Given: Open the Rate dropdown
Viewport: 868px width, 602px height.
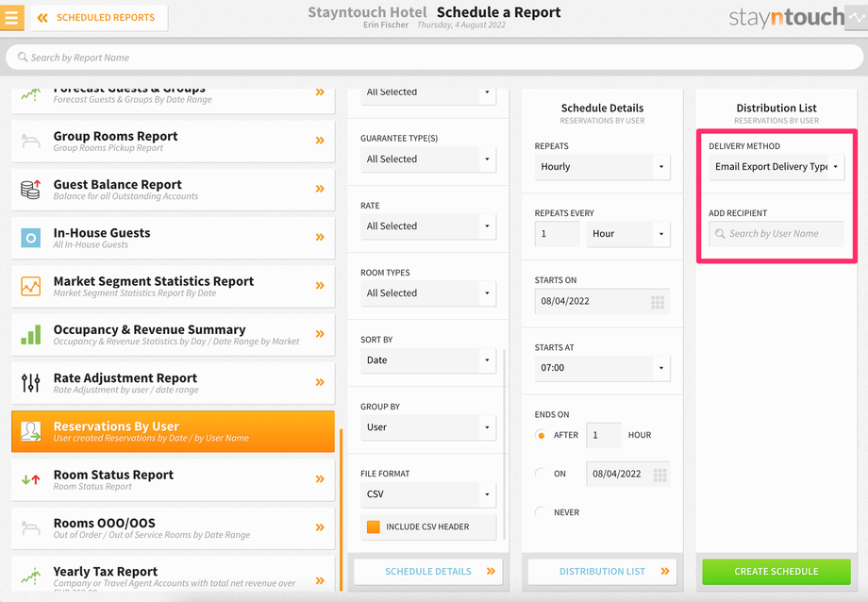Looking at the screenshot, I should (428, 226).
